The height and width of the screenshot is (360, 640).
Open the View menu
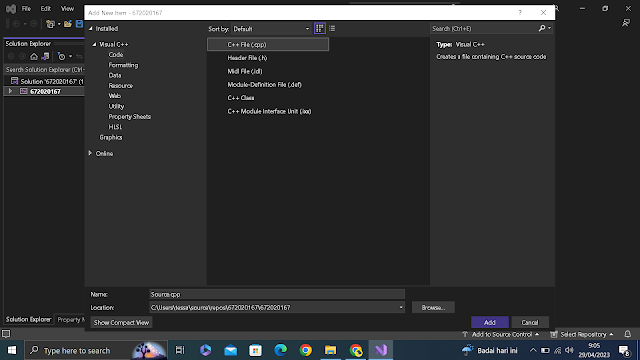point(67,9)
